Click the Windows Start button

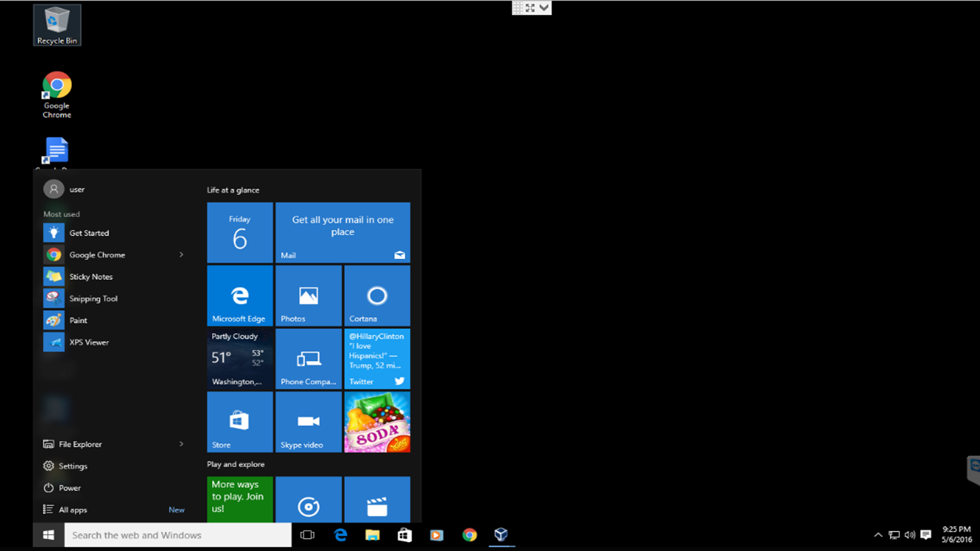48,535
